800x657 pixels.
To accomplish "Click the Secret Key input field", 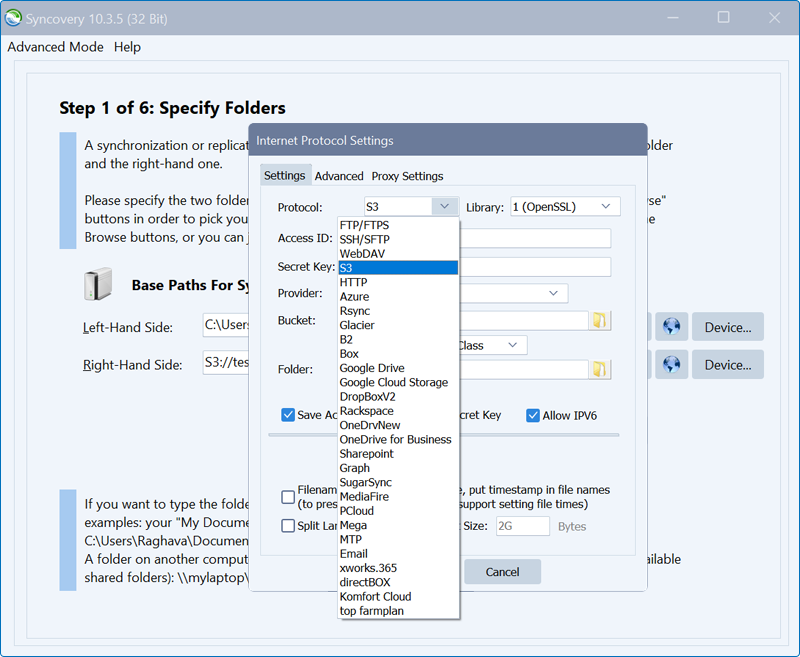I will (535, 267).
